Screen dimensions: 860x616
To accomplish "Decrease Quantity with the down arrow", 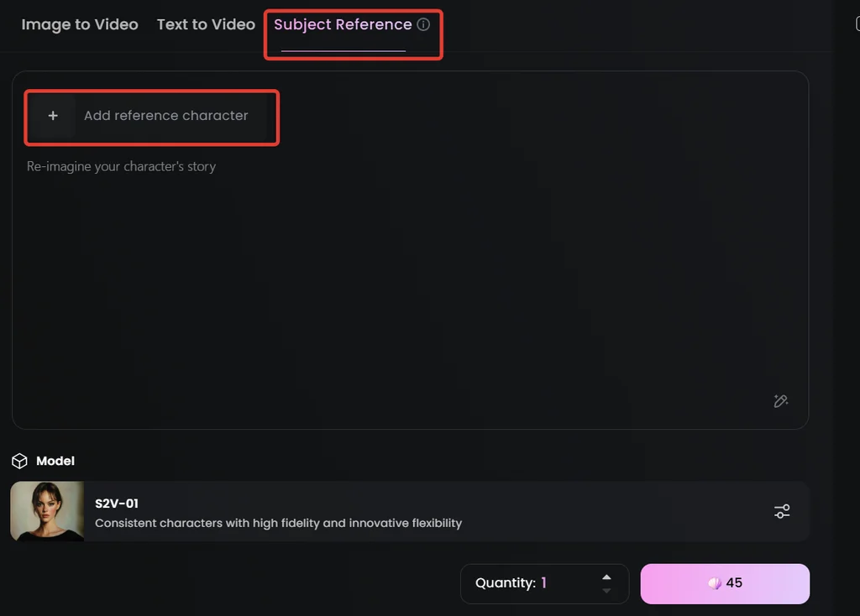I will (x=606, y=591).
